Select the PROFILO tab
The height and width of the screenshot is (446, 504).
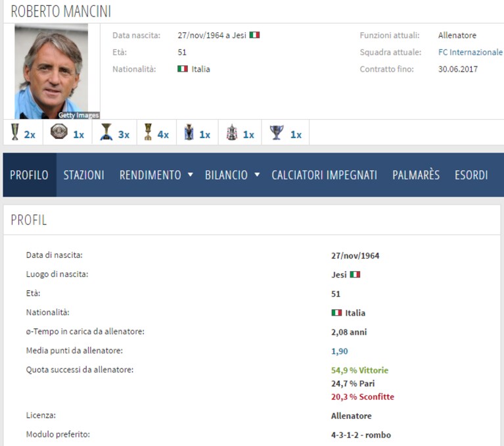point(30,175)
